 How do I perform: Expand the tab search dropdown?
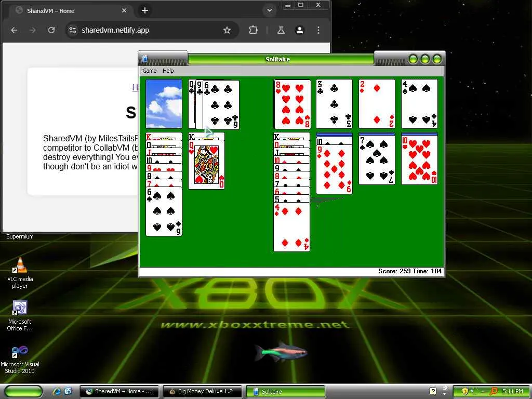[x=270, y=10]
